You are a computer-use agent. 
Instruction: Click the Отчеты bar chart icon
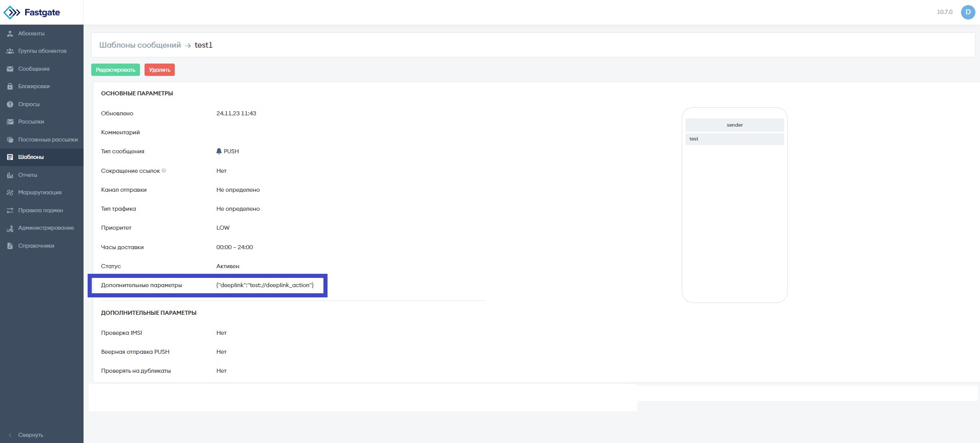[x=10, y=175]
